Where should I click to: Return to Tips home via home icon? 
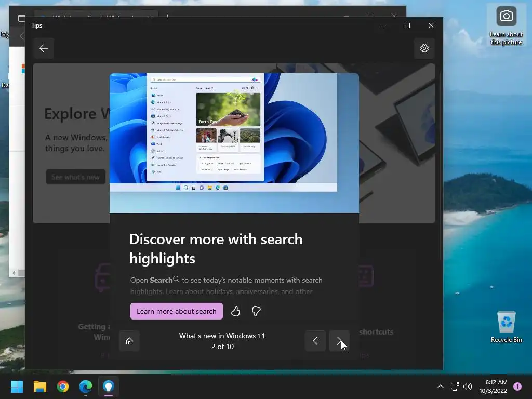point(129,341)
